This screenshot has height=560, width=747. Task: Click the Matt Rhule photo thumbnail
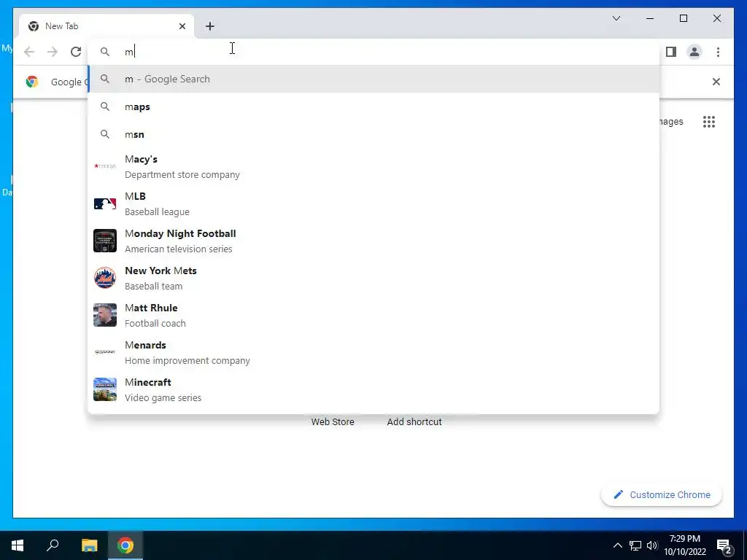click(105, 315)
